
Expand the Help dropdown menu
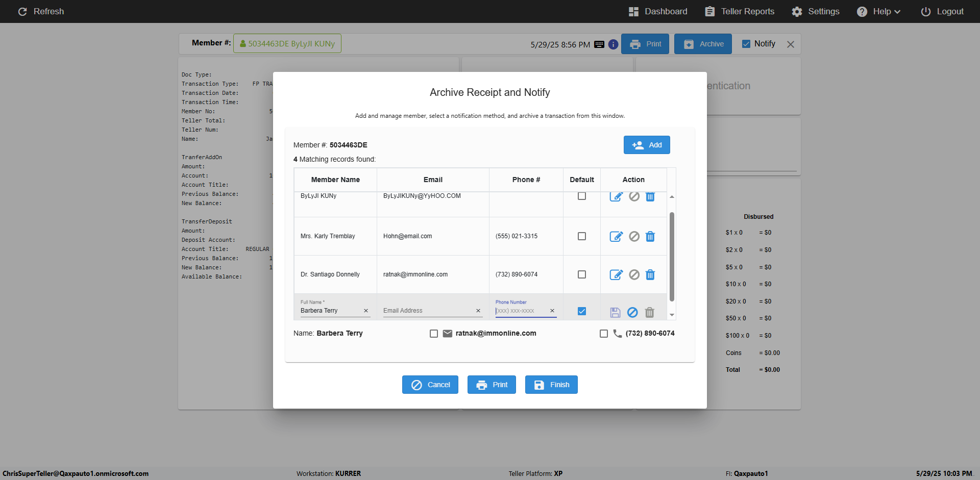pyautogui.click(x=878, y=11)
